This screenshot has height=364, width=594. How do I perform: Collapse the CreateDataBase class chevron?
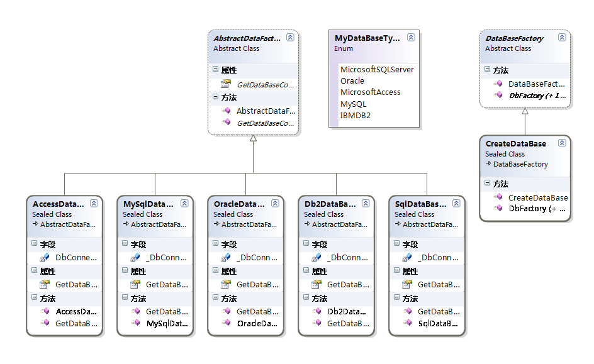pos(562,143)
